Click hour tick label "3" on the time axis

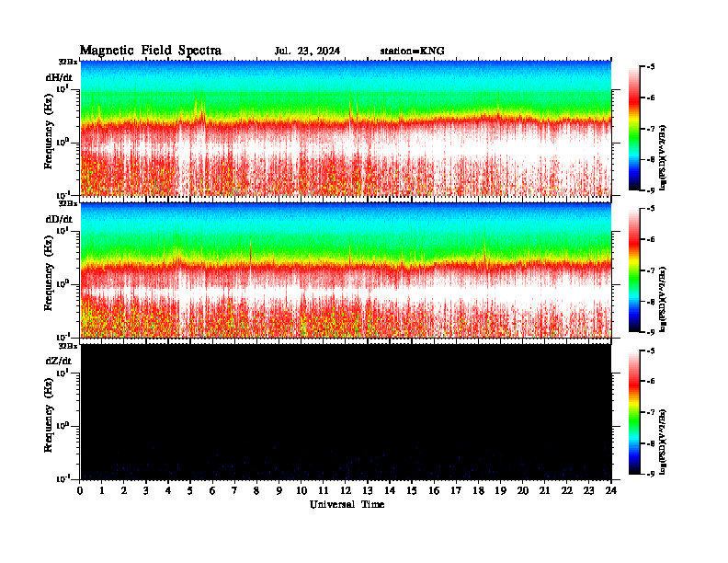[146, 491]
